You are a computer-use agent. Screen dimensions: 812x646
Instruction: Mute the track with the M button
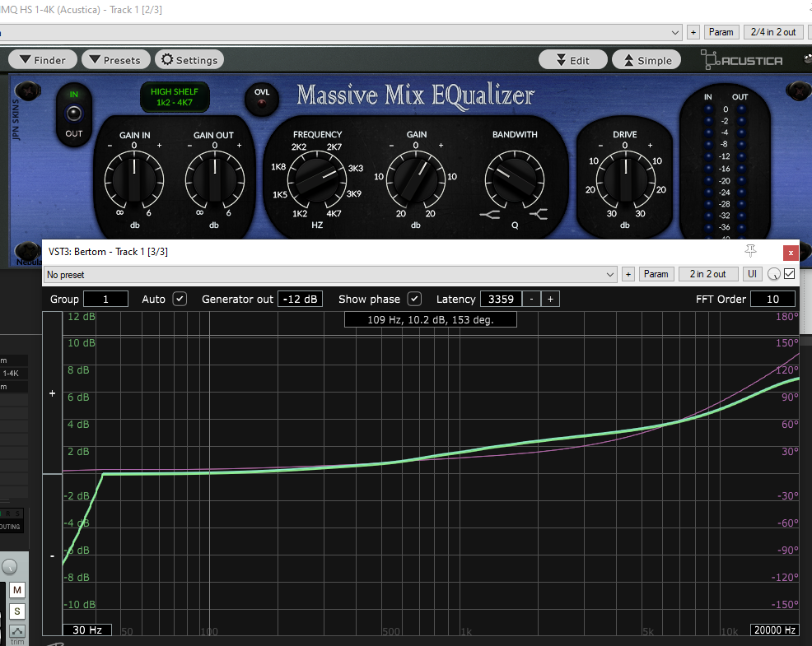point(17,590)
